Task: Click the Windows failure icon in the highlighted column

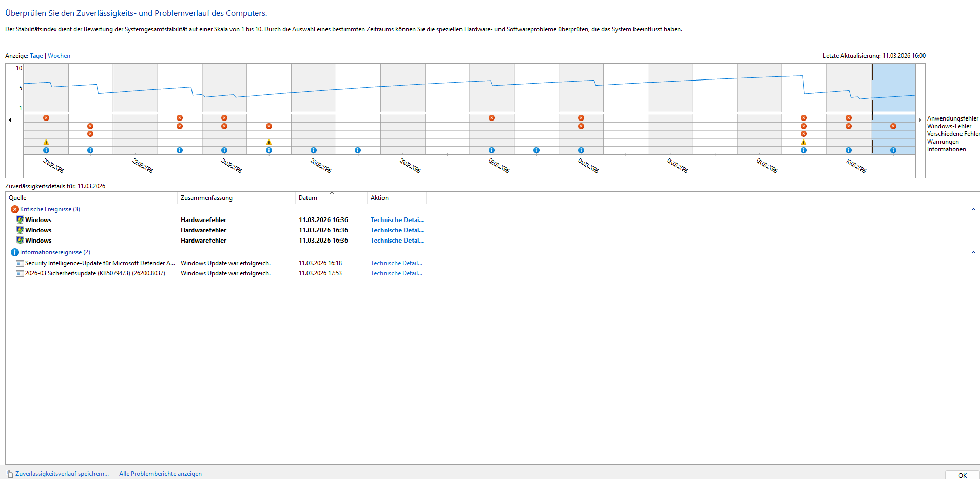Action: 893,126
